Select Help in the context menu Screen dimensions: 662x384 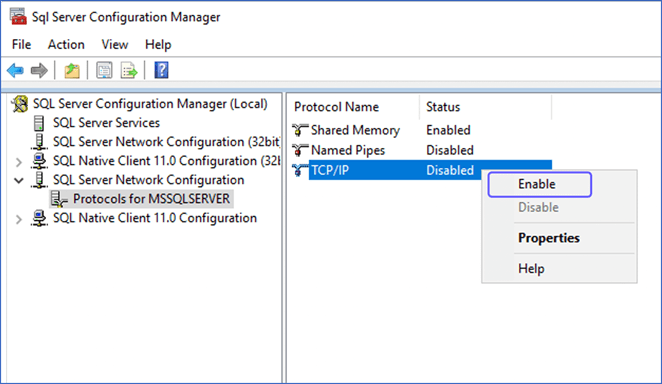pyautogui.click(x=531, y=269)
